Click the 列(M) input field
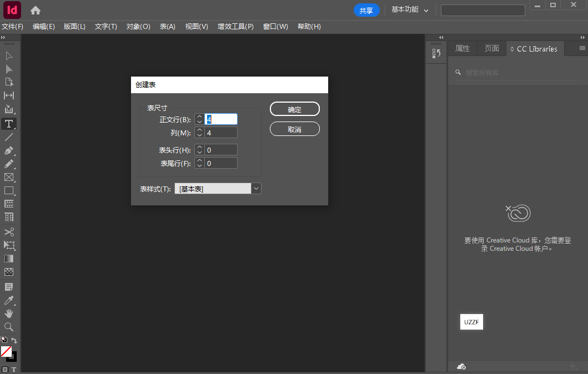This screenshot has height=374, width=588. (x=221, y=133)
